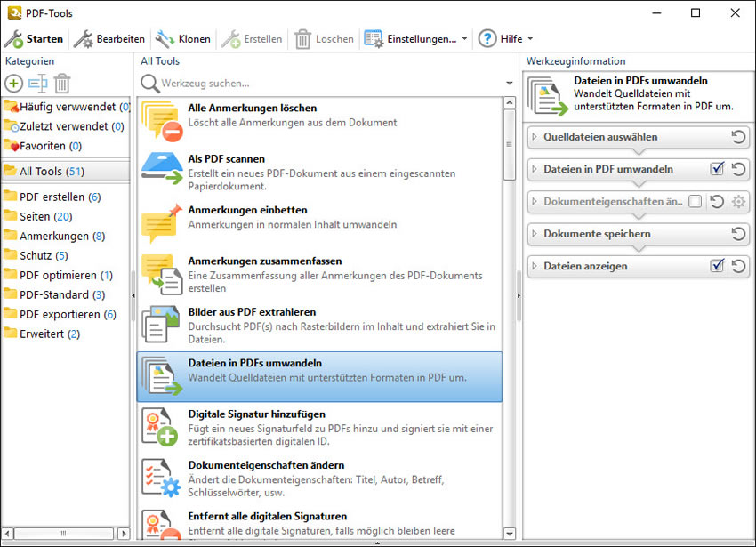Open the Hilfe dropdown arrow
Viewport: 756px width, 547px height.
[530, 39]
